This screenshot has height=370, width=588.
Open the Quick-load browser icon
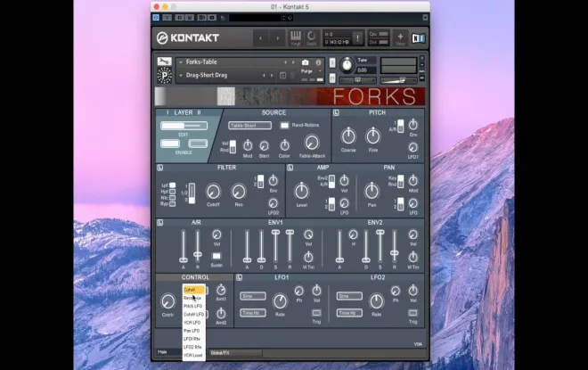tap(311, 38)
